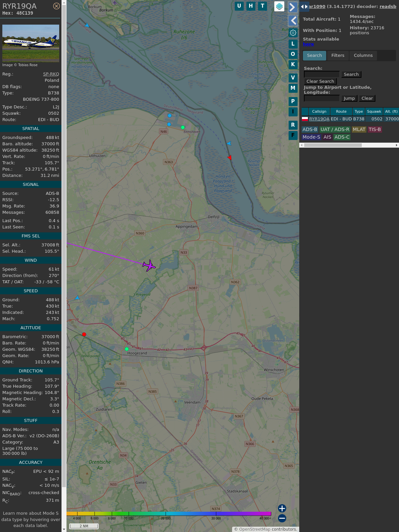Toggle sidebar width with double arrow
The image size is (399, 532).
(304, 6)
